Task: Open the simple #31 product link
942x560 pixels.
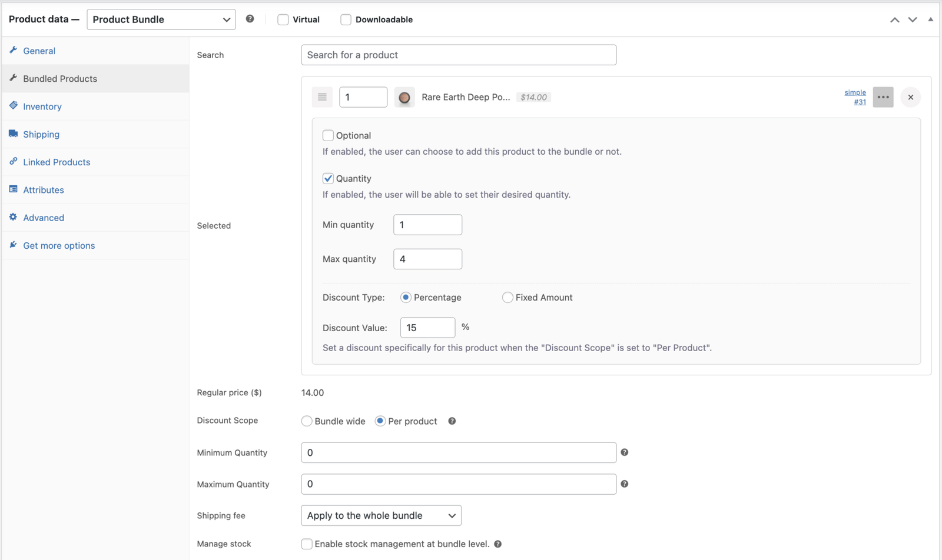Action: pos(855,97)
